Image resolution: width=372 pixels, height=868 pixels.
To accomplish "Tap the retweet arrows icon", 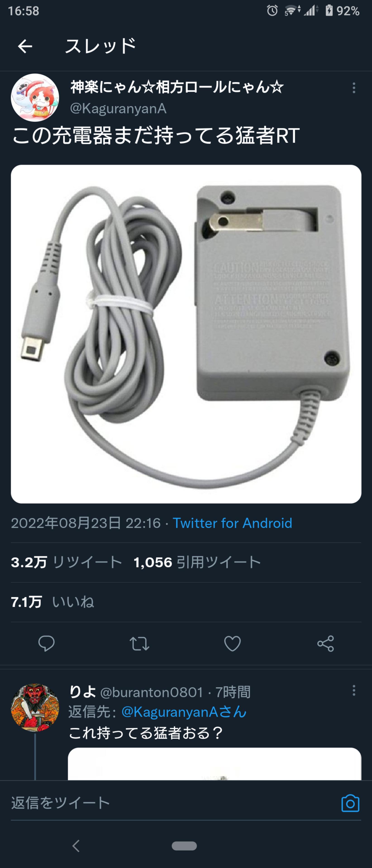I will [x=140, y=644].
